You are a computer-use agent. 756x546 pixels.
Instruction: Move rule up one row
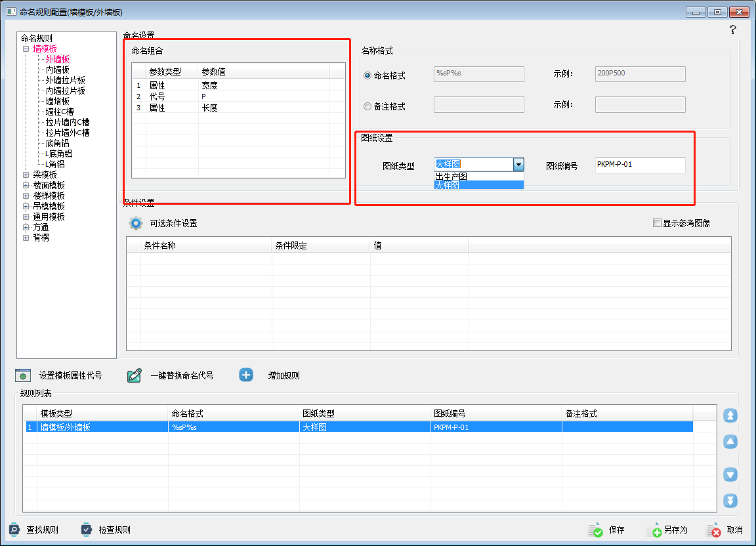pyautogui.click(x=730, y=442)
